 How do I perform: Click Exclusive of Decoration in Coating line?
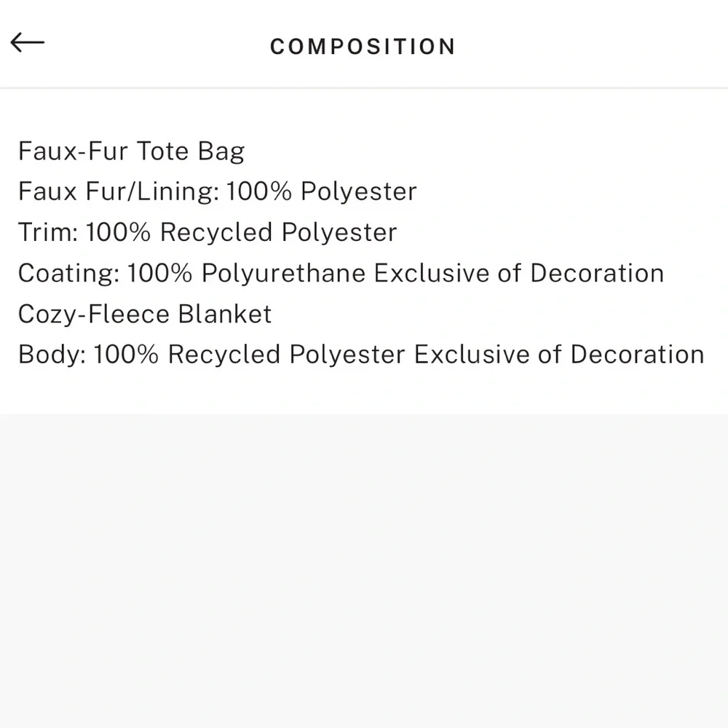click(518, 274)
